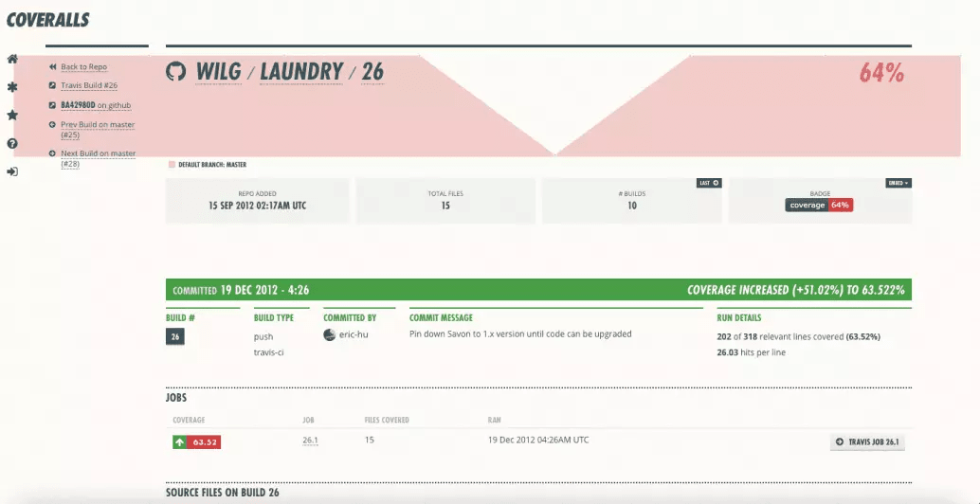This screenshot has height=504, width=980.
Task: Click the left-arrow icon beside Prev Build
Action: pos(52,125)
